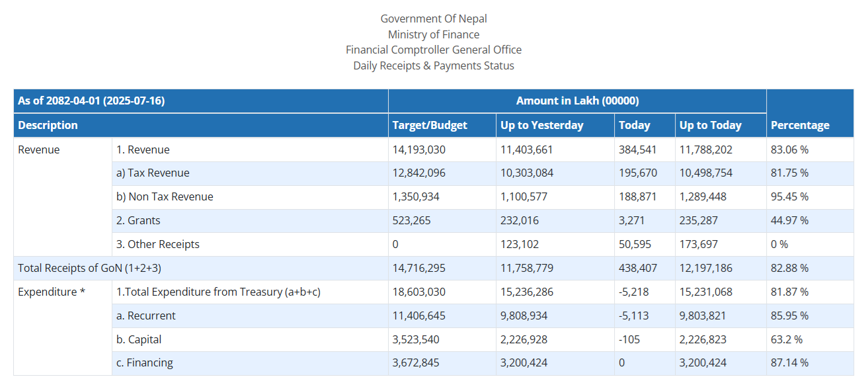Click the Financial Comptroller General Office heading
The image size is (868, 383).
(x=434, y=50)
